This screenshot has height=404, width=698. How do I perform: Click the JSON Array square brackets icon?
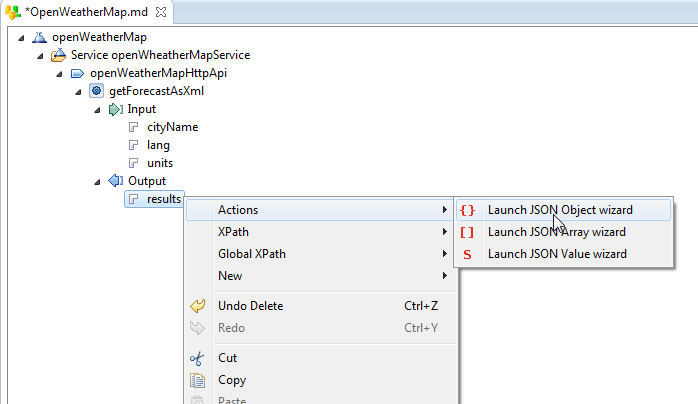point(467,232)
